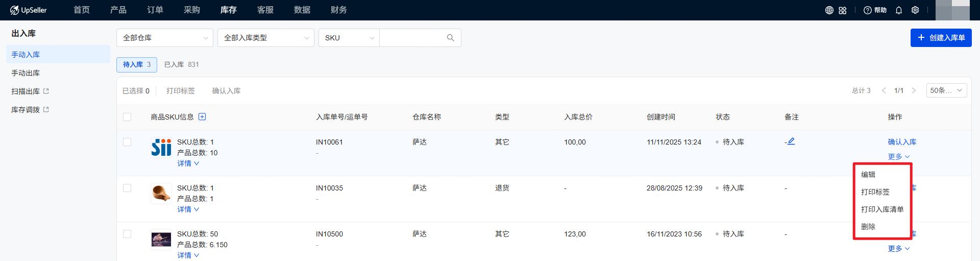
Task: Open the apps grid icon in header
Action: coord(843,10)
